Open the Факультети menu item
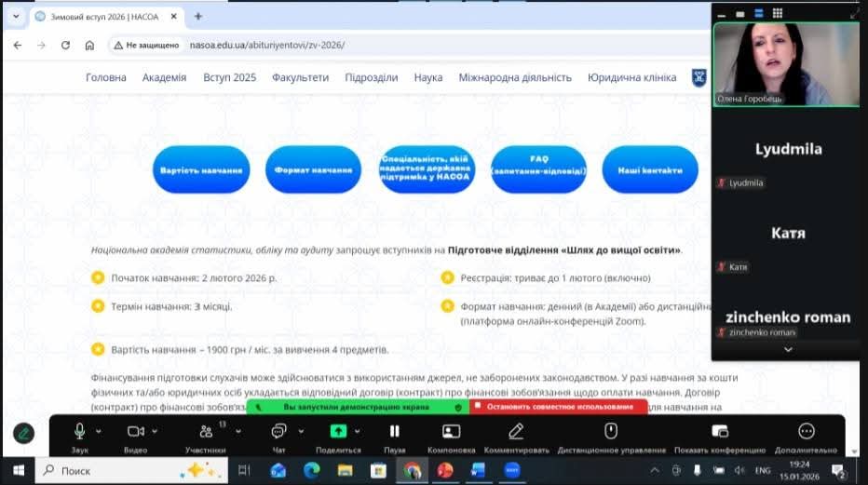The height and width of the screenshot is (485, 868). click(x=300, y=77)
